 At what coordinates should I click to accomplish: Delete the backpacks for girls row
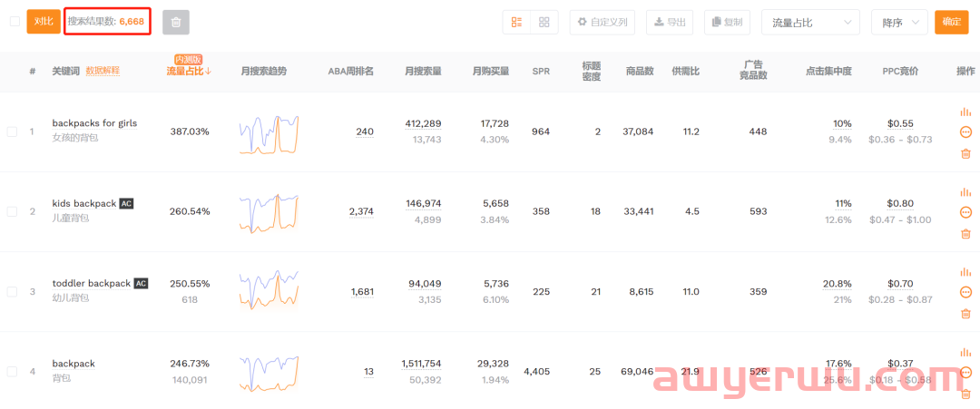point(965,153)
